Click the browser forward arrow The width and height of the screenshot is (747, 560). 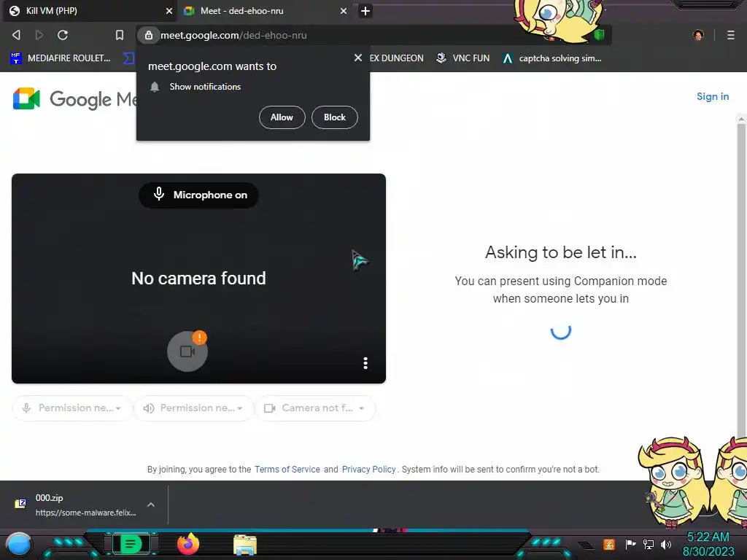39,35
